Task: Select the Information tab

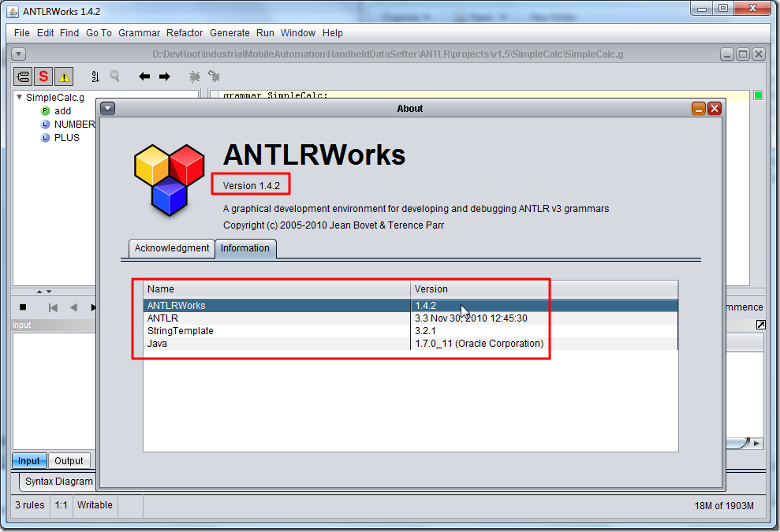Action: coord(245,248)
